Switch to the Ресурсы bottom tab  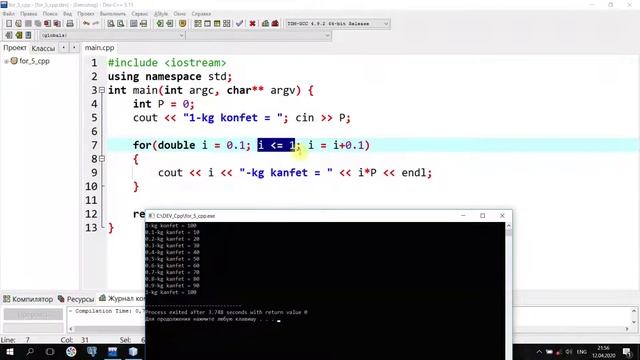pyautogui.click(x=76, y=299)
